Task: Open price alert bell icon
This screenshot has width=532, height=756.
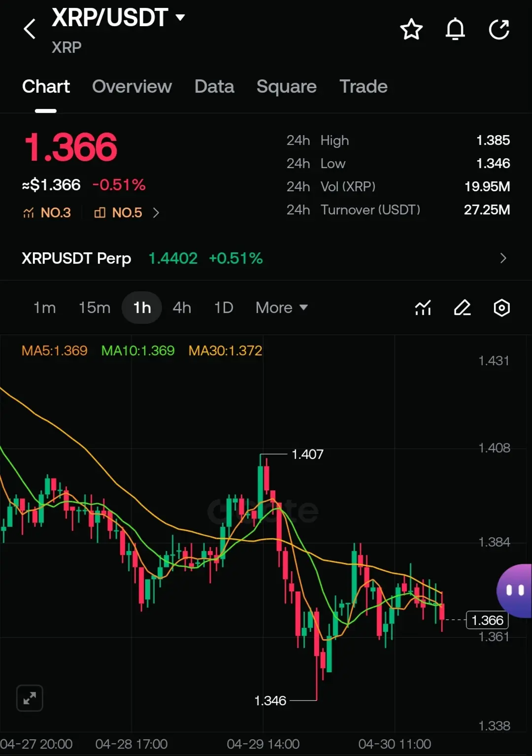Action: 455,29
